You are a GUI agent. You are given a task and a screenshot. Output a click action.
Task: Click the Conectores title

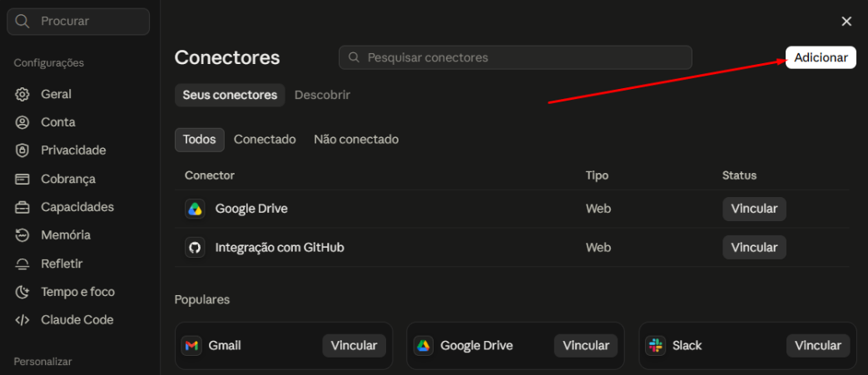coord(227,57)
